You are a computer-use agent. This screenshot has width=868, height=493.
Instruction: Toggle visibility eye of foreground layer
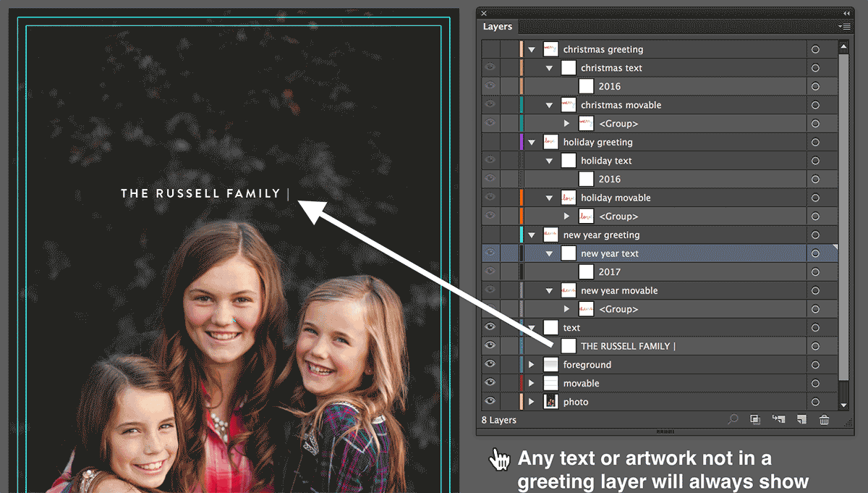pos(490,365)
